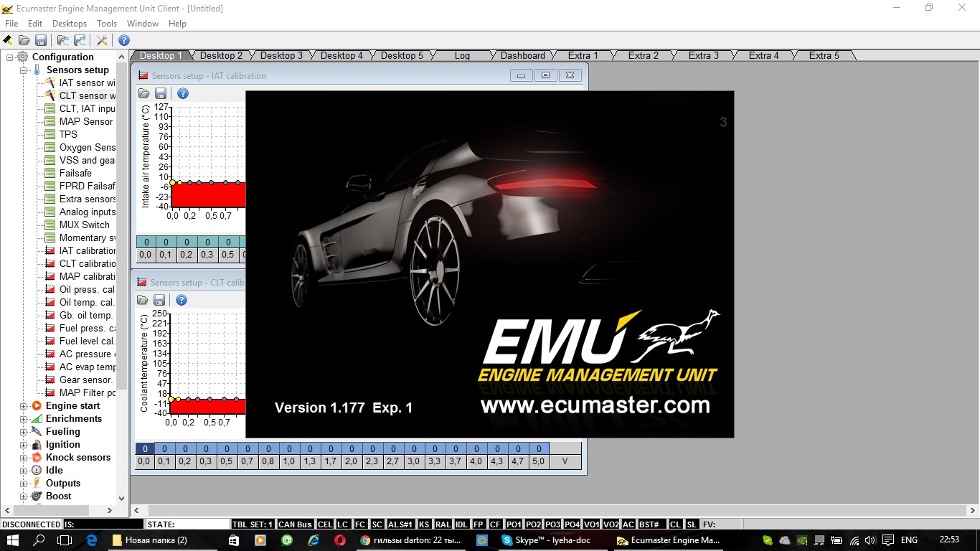Switch to the Dashboard tab

tap(522, 55)
